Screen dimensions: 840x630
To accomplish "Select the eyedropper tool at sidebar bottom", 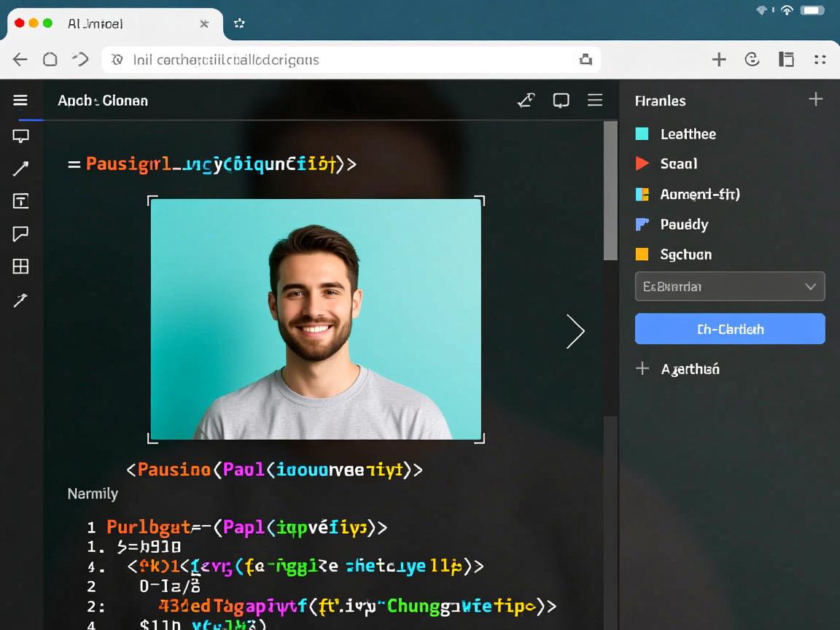I will pos(20,300).
